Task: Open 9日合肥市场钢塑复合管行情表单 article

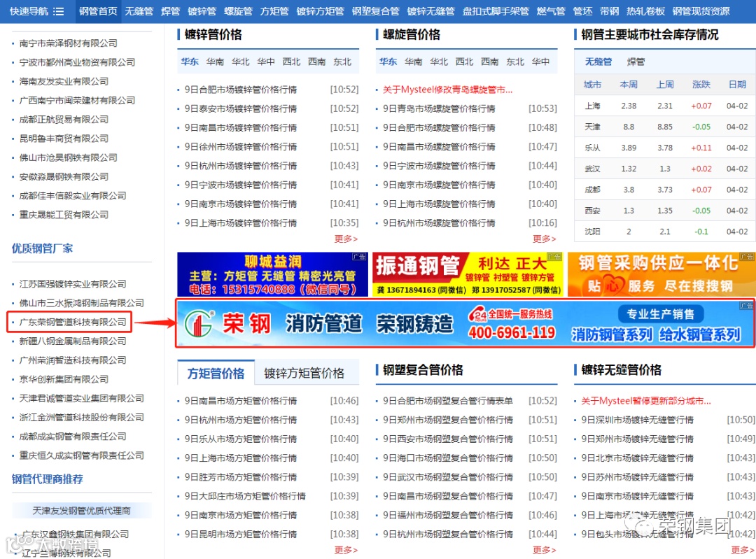Action: coord(448,401)
